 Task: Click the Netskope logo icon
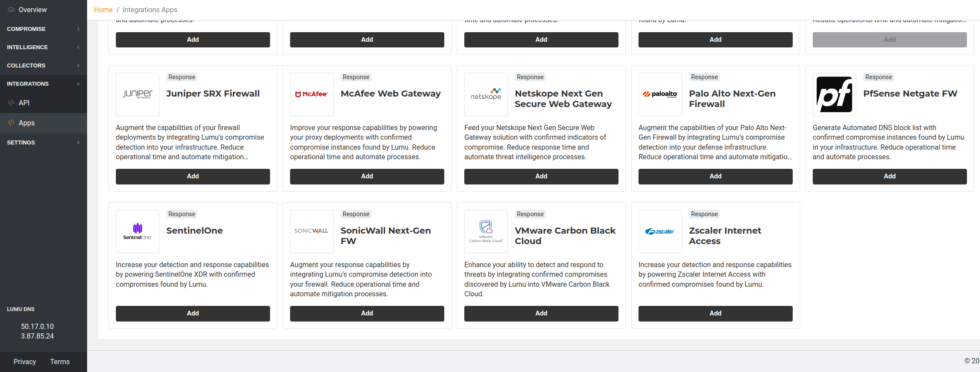486,94
